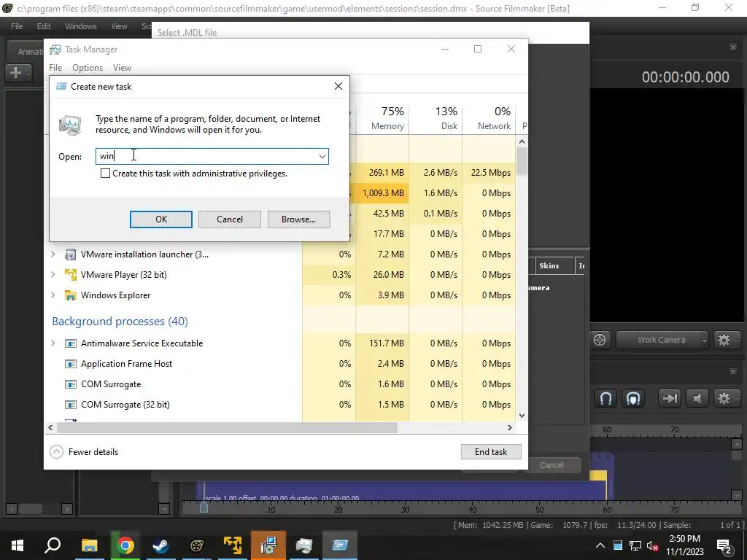
Task: Open Windows Start menu
Action: (x=18, y=545)
